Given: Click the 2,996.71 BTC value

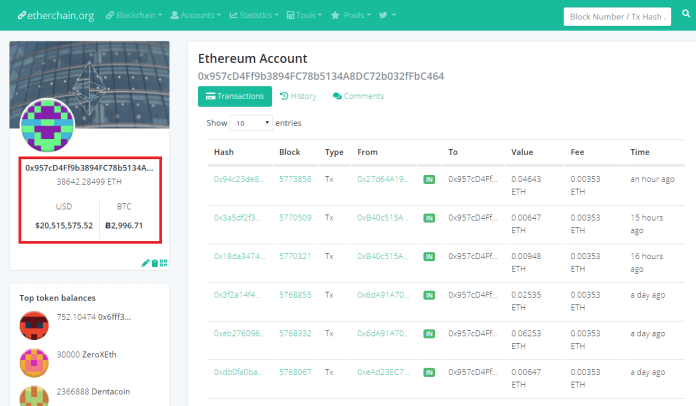Looking at the screenshot, I should click(124, 226).
